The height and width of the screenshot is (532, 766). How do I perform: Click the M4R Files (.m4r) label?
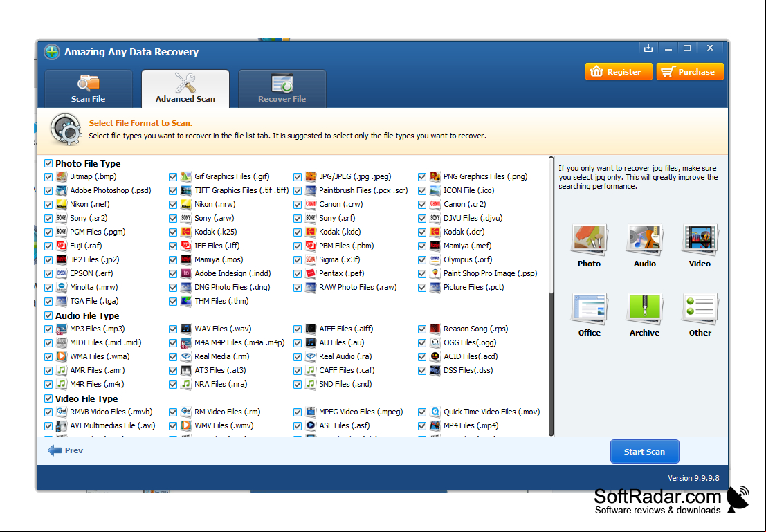(x=97, y=384)
